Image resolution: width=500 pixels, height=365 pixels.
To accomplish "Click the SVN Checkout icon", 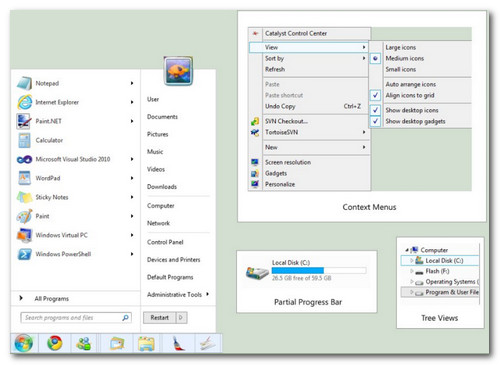I will 255,121.
